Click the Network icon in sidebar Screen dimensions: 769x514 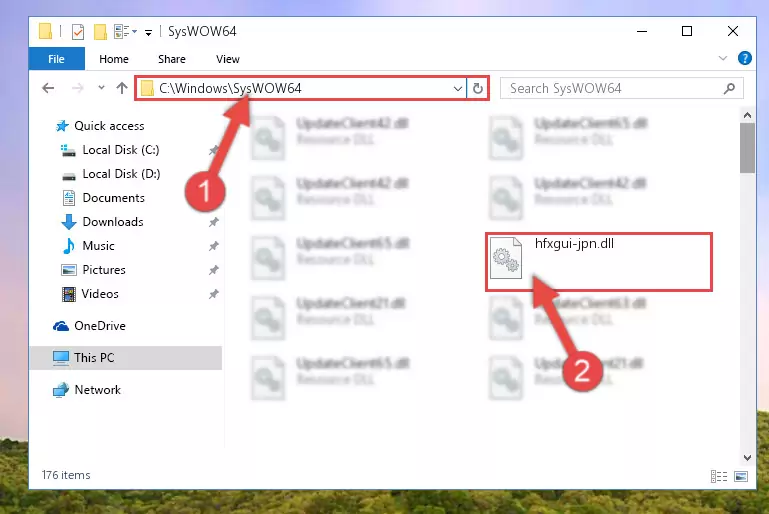(x=61, y=390)
